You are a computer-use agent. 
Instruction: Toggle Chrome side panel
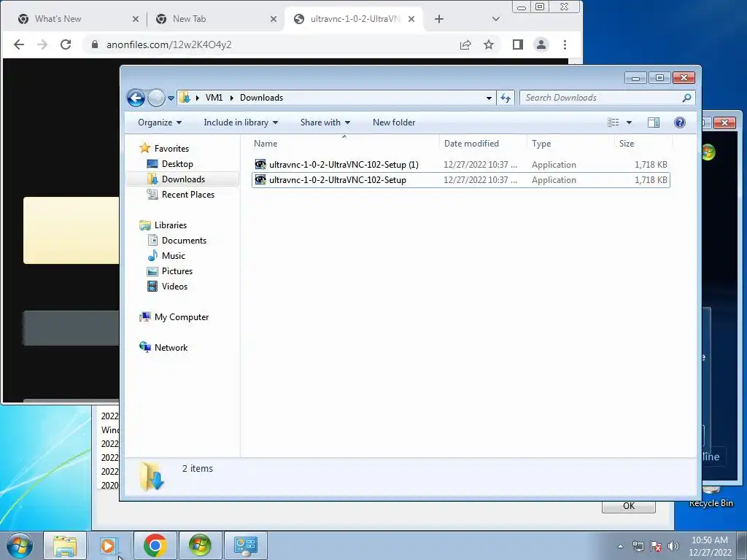coord(517,44)
